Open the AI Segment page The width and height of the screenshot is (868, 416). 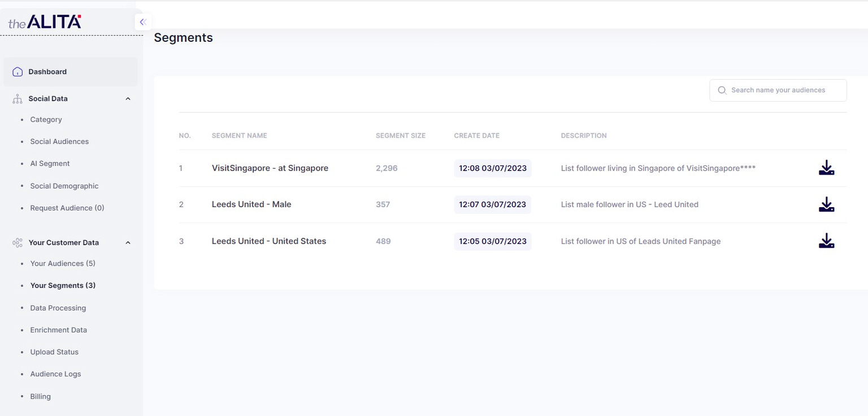(50, 164)
